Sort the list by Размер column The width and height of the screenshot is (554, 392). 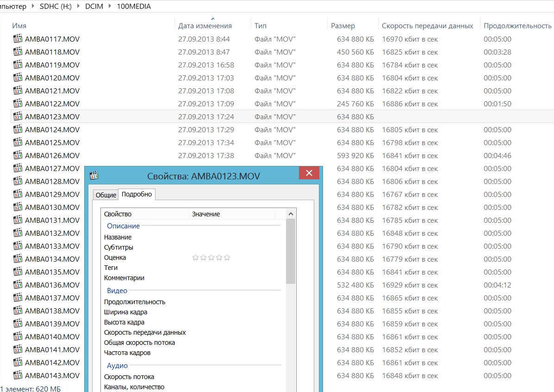(x=343, y=26)
